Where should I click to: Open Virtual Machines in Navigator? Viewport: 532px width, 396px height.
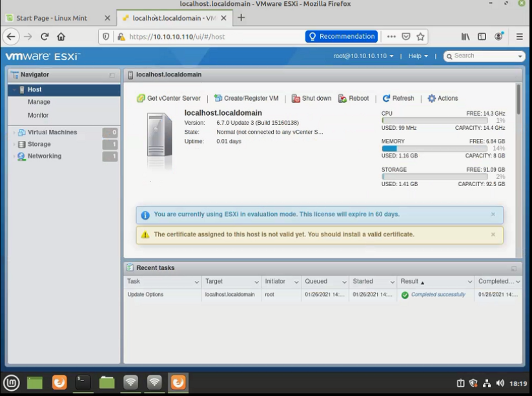click(x=52, y=132)
